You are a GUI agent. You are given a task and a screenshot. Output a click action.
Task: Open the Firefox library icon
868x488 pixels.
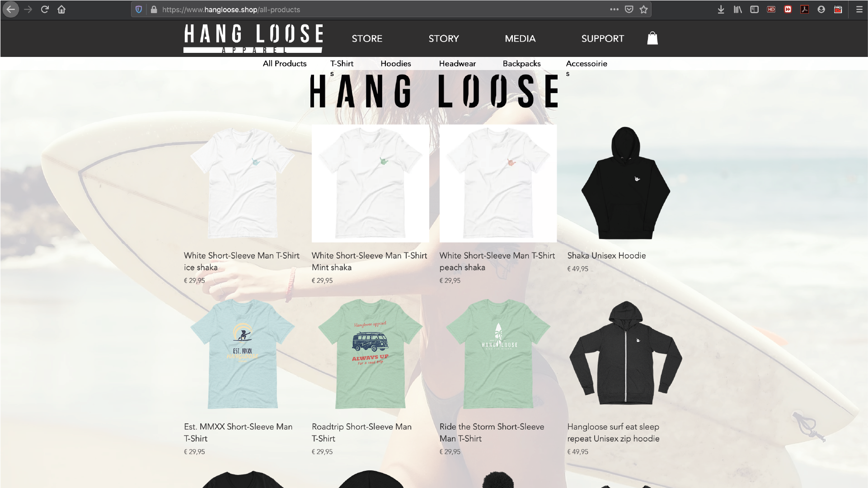(x=737, y=9)
